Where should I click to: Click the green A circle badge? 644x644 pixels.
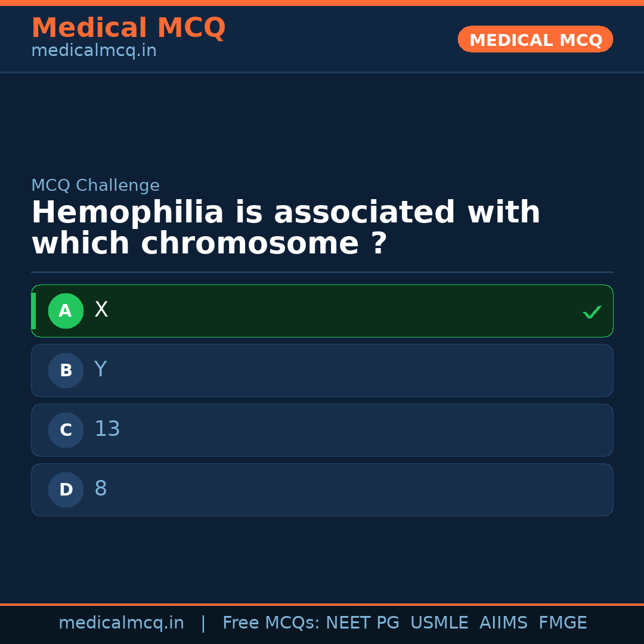point(66,311)
